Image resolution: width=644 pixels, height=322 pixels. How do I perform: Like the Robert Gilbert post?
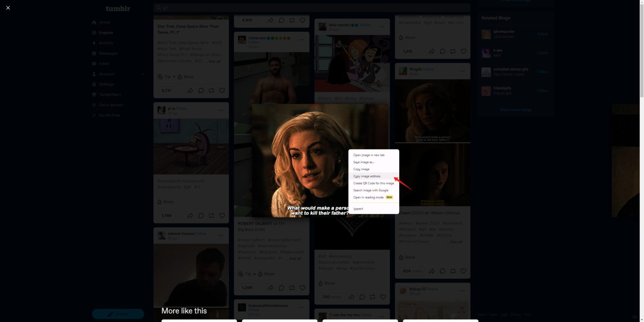(302, 288)
